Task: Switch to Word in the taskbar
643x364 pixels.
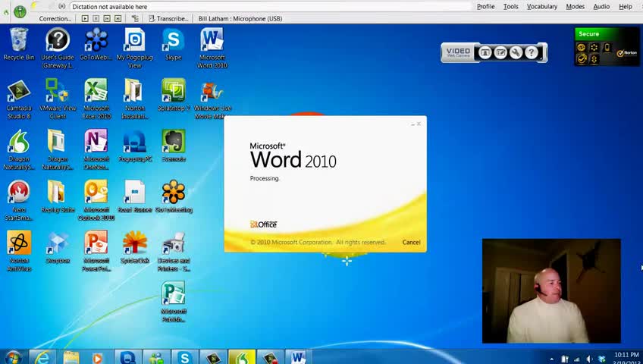Action: pos(298,357)
